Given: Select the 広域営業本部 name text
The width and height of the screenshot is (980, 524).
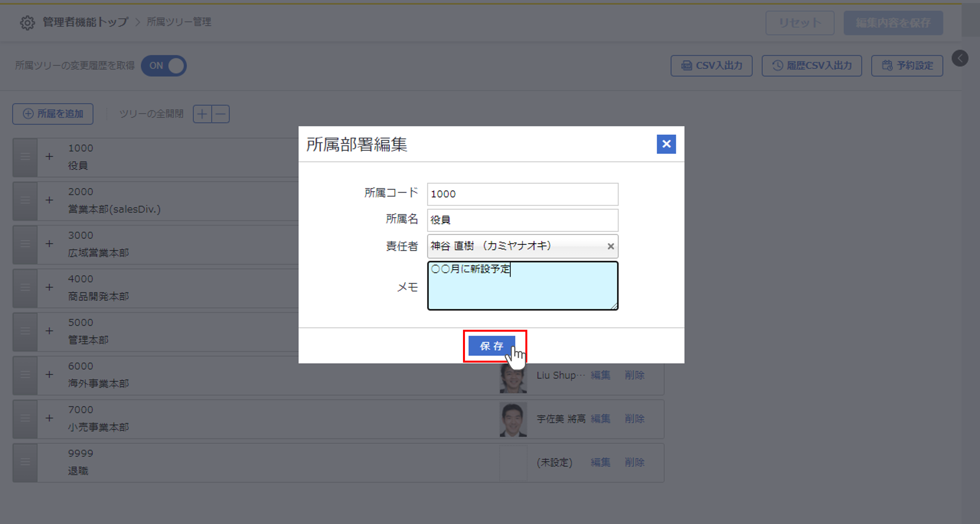Looking at the screenshot, I should click(99, 253).
